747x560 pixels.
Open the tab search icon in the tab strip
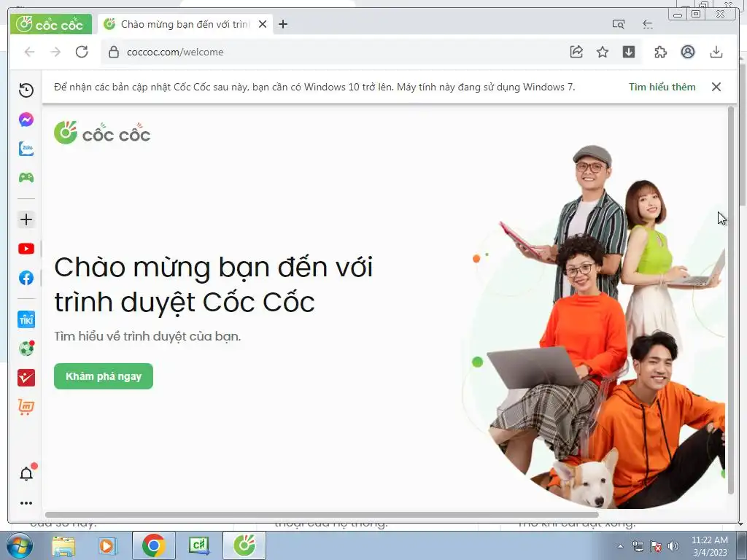point(619,24)
